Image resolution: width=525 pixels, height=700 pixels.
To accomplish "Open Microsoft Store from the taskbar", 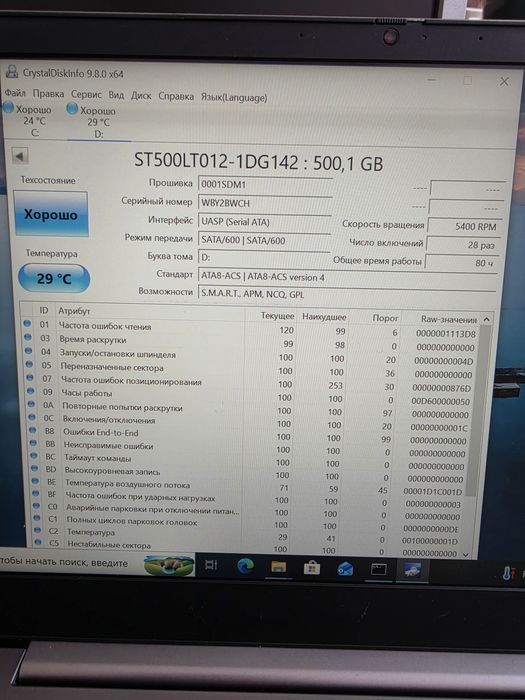I will tap(312, 568).
